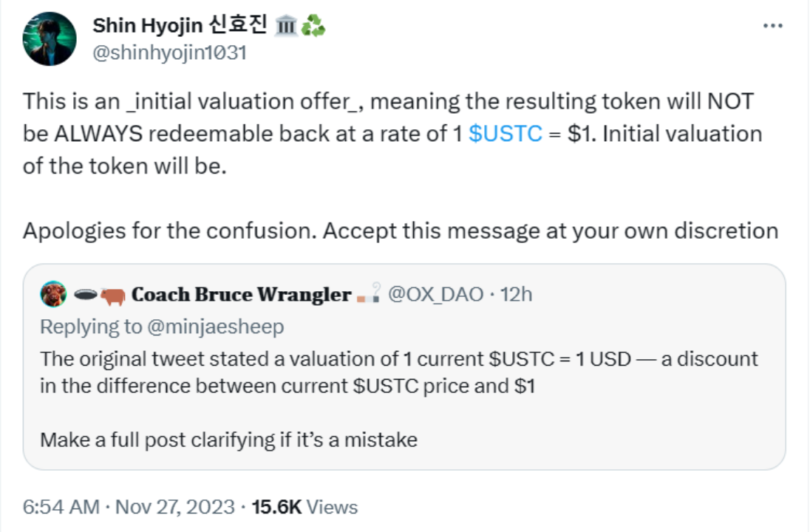The height and width of the screenshot is (532, 810).
Task: Click the Nov 27, 2023 timestamp
Action: [171, 507]
